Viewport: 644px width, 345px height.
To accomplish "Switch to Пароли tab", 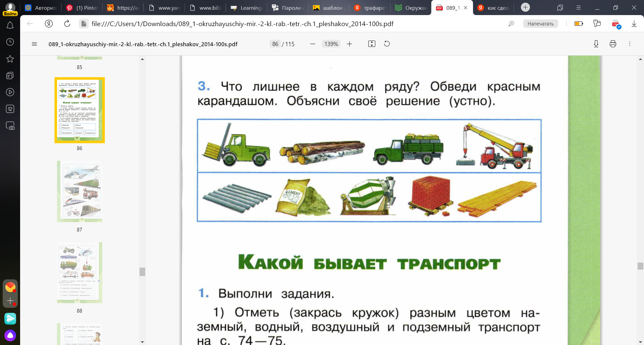I will click(x=288, y=8).
